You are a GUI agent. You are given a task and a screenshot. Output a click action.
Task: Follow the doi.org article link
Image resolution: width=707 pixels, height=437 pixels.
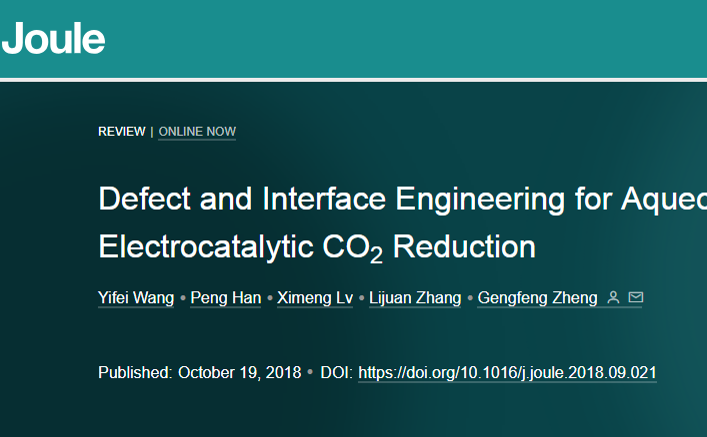tap(507, 372)
